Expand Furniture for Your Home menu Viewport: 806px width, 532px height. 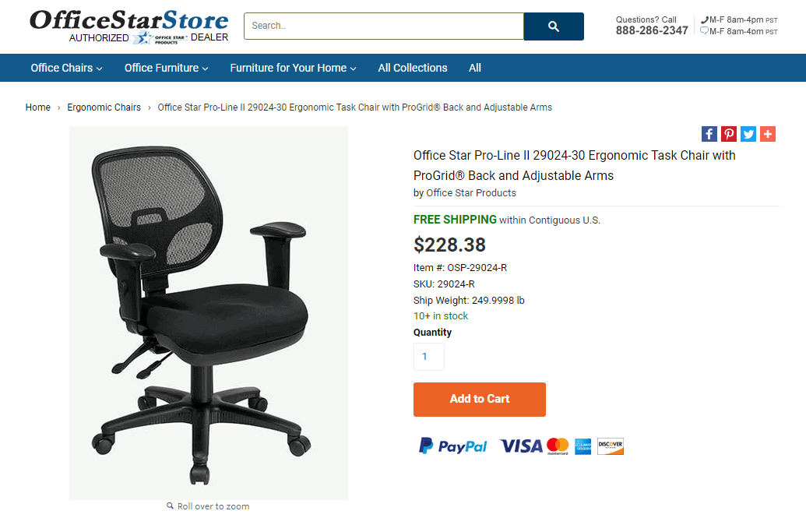tap(293, 68)
